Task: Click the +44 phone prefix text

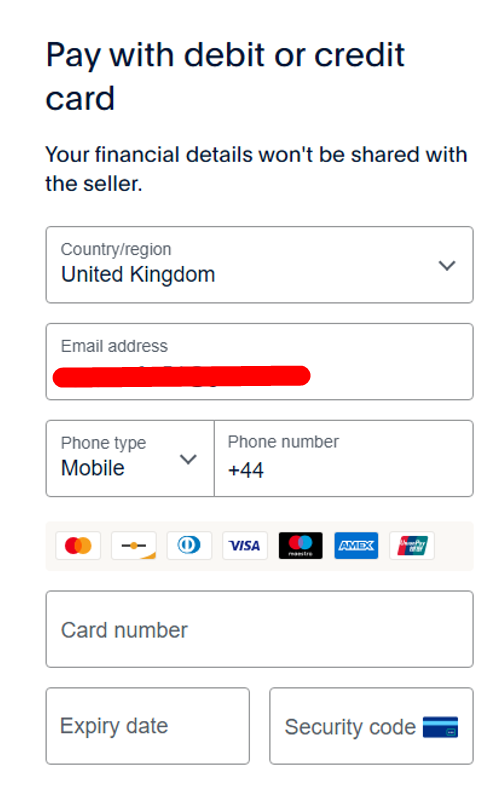Action: (246, 470)
